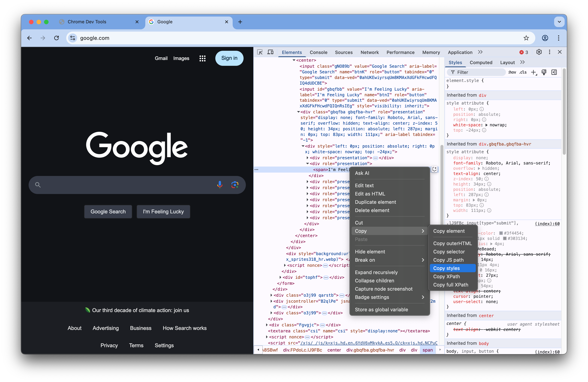Image resolution: width=588 pixels, height=382 pixels.
Task: Open the Gmail link
Action: 161,58
